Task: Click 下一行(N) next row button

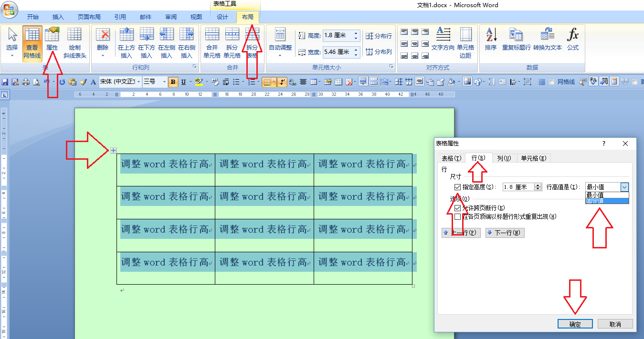Action: tap(505, 233)
